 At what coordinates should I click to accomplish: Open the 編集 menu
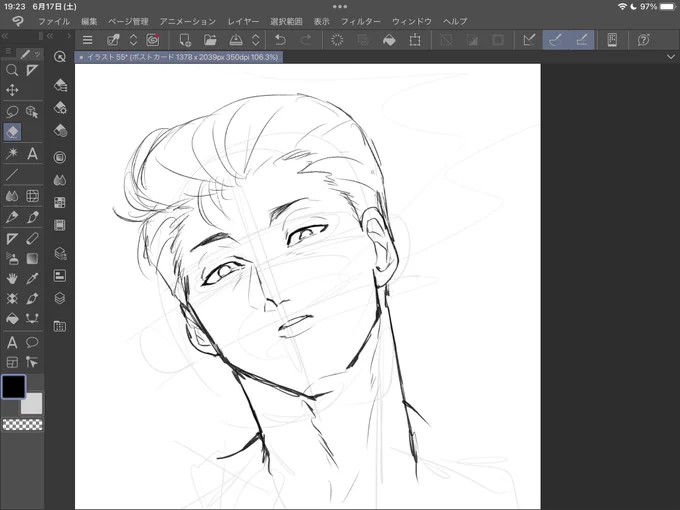[89, 22]
